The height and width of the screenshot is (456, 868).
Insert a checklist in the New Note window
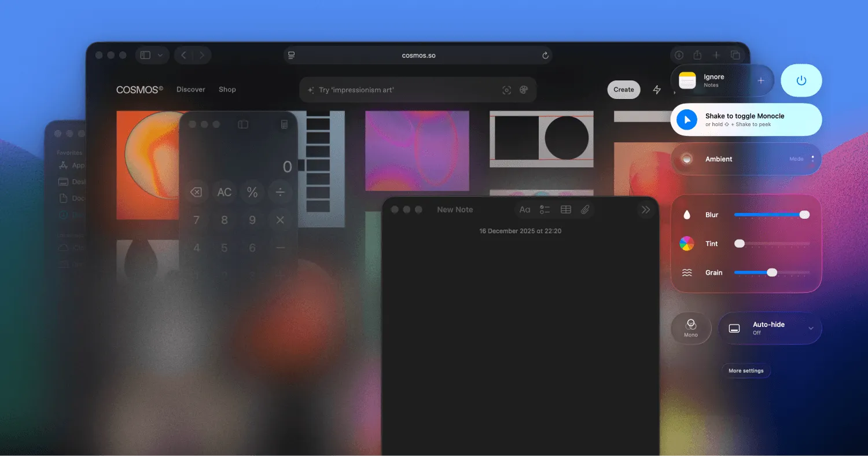[x=545, y=209]
